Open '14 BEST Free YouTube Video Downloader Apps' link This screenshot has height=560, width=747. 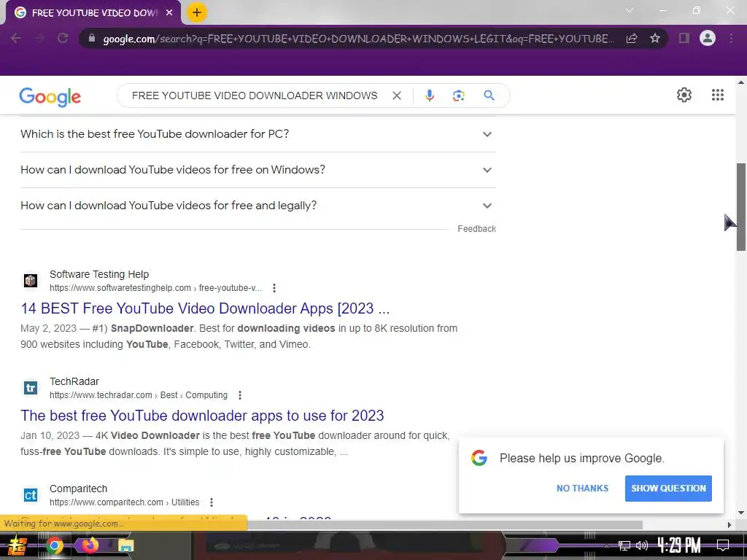click(205, 308)
